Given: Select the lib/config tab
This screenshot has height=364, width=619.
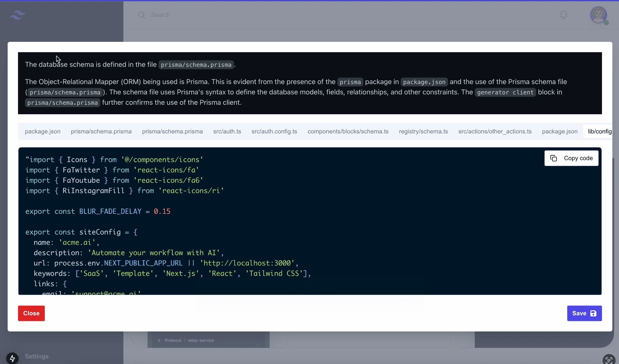Looking at the screenshot, I should (599, 131).
